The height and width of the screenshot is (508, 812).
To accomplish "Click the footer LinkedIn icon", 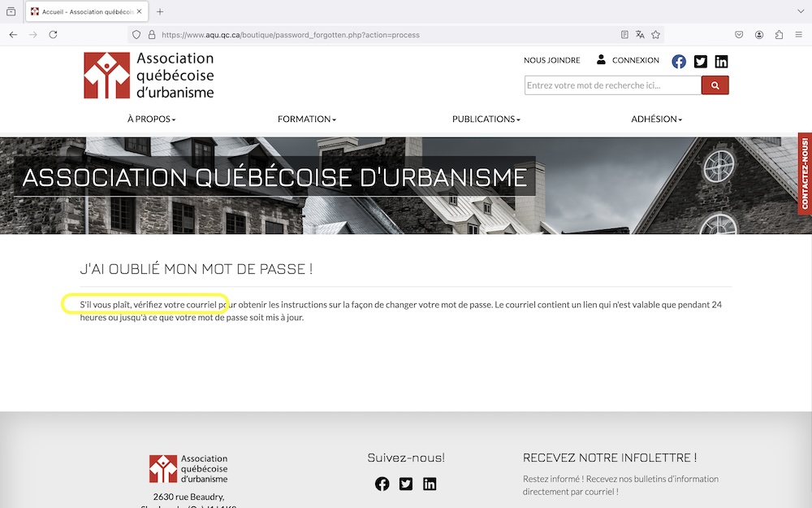I will [430, 484].
